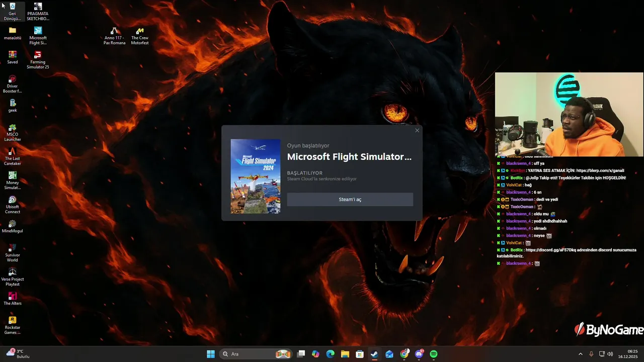Open the volume control in system tray
Screen dimensions: 644x362
(610, 354)
